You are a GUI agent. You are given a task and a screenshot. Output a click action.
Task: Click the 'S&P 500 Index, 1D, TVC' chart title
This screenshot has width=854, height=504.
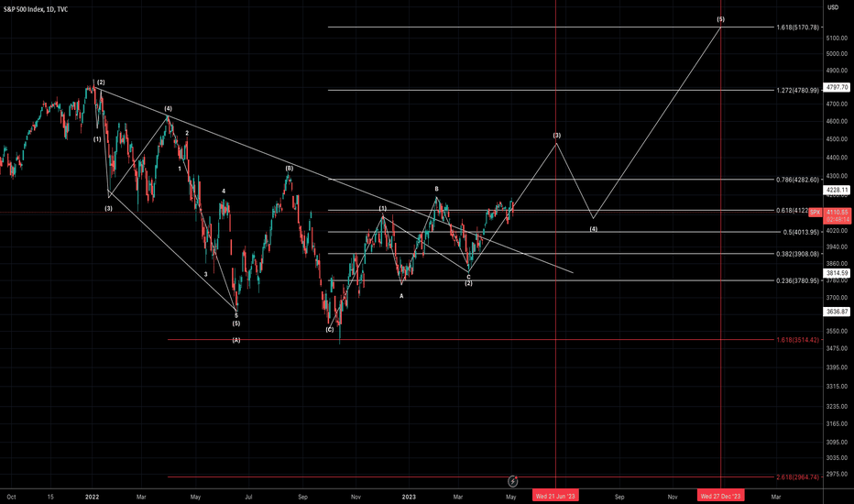36,9
